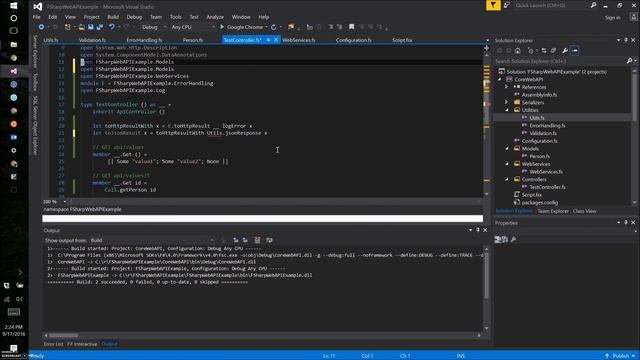The width and height of the screenshot is (640, 360).
Task: Switch to Configuration.fs editor tab
Action: click(x=353, y=40)
